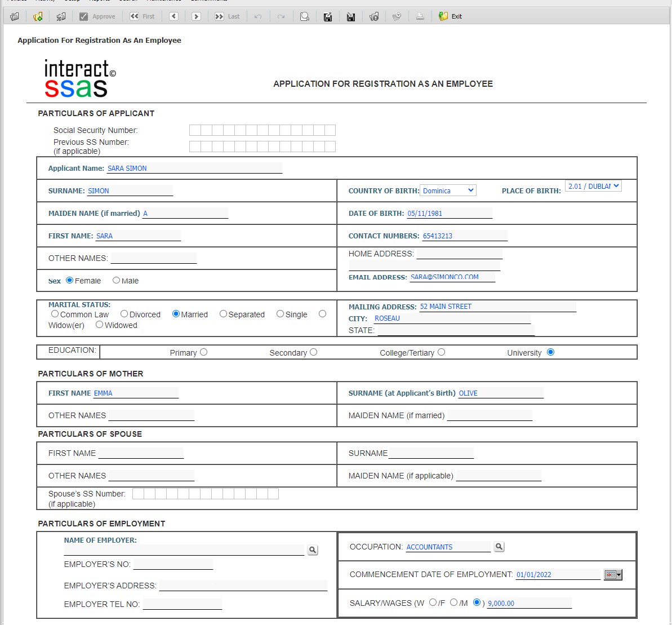Go to the First record
Viewport: 672px width, 625px height.
click(x=143, y=16)
